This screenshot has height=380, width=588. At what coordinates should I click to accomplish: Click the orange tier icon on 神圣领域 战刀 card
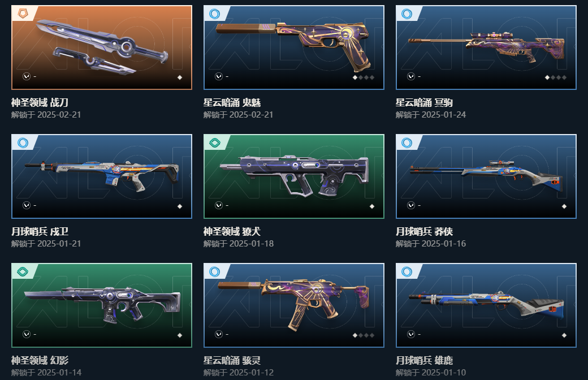click(23, 14)
